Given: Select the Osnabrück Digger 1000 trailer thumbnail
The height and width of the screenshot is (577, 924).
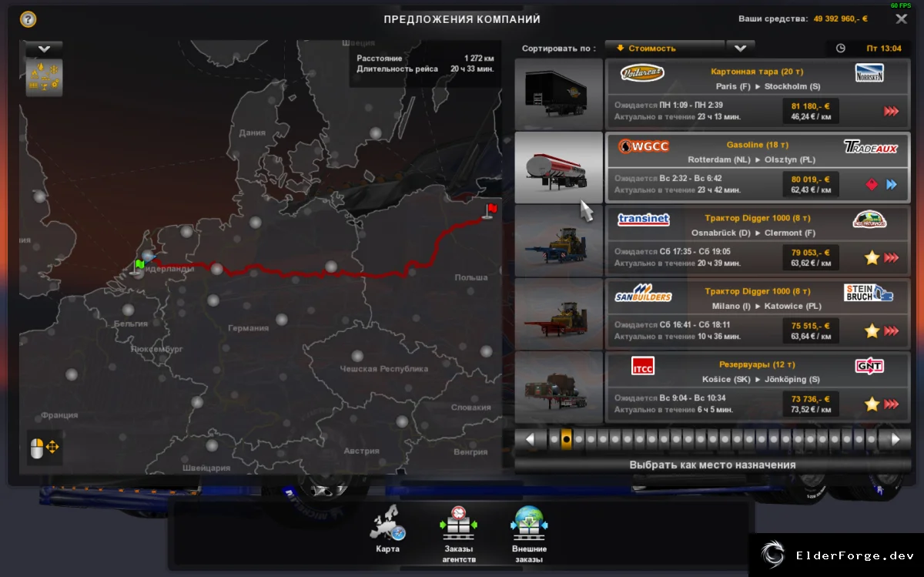Looking at the screenshot, I should click(559, 240).
